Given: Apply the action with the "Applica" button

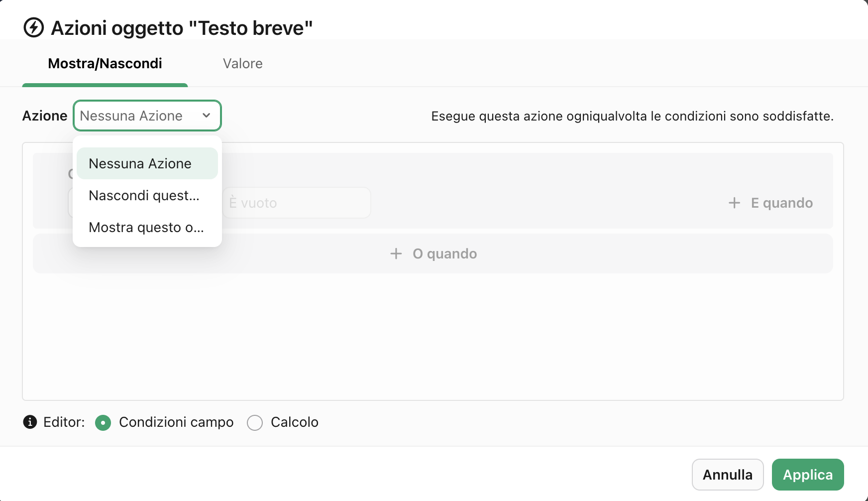Looking at the screenshot, I should click(x=807, y=475).
